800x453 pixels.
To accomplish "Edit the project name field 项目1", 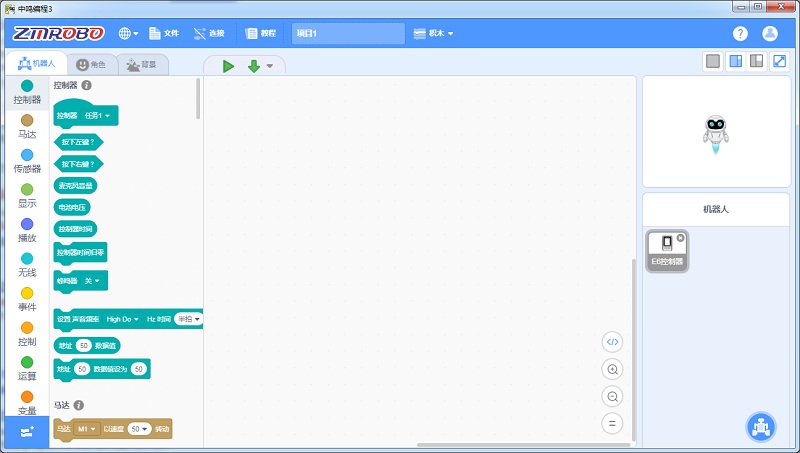I will point(348,33).
